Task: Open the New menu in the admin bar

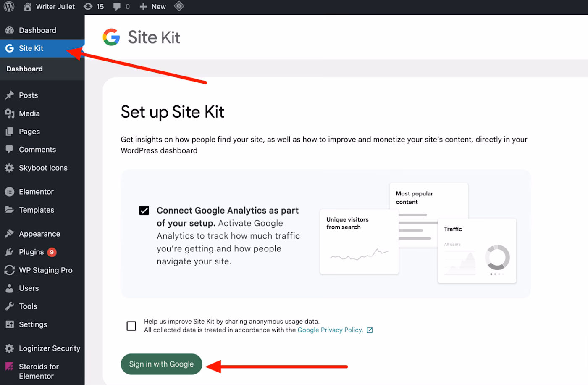Action: pyautogui.click(x=152, y=6)
